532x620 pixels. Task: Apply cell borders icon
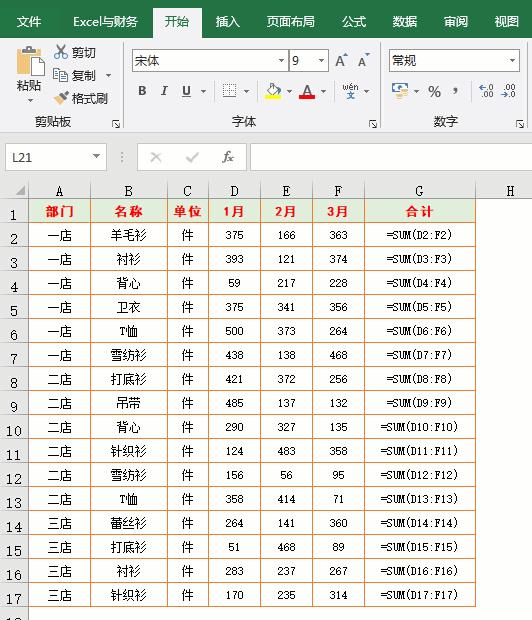click(x=229, y=91)
